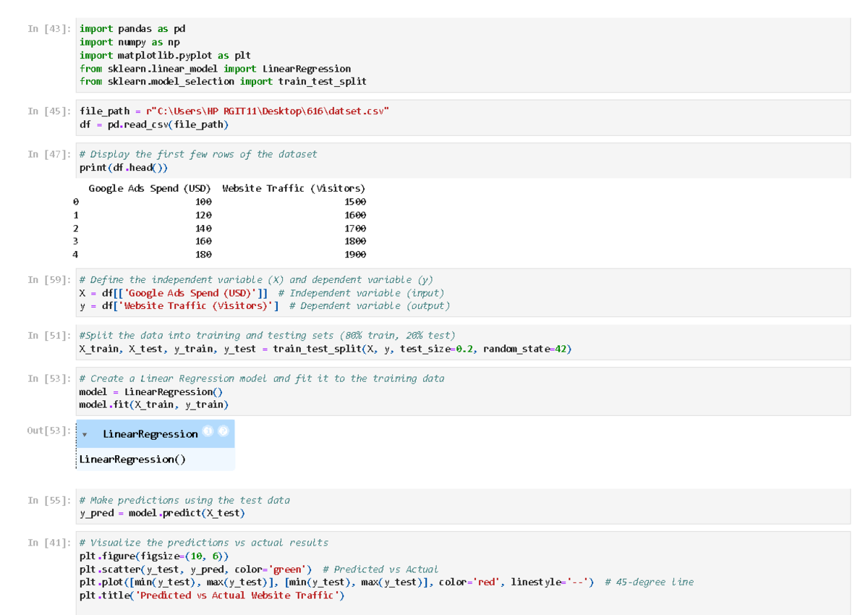Image resolution: width=868 pixels, height=615 pixels.
Task: Click the In [59] cell prompt
Action: (x=49, y=280)
